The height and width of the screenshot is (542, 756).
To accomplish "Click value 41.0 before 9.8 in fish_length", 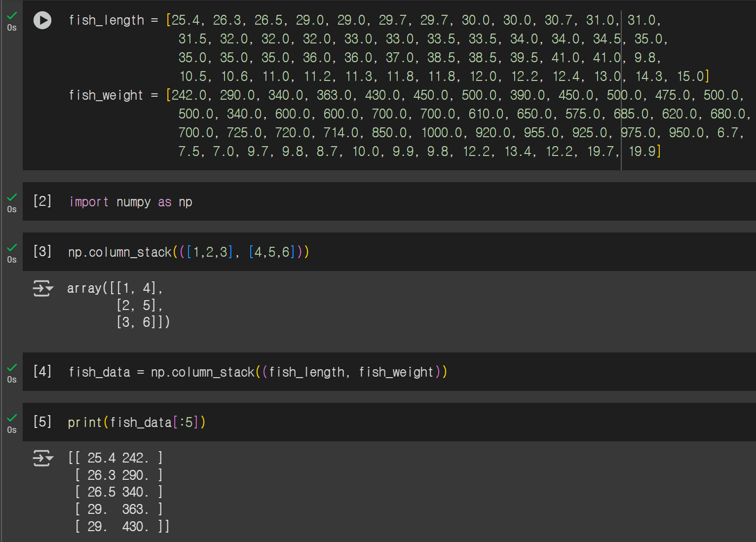I will point(606,58).
